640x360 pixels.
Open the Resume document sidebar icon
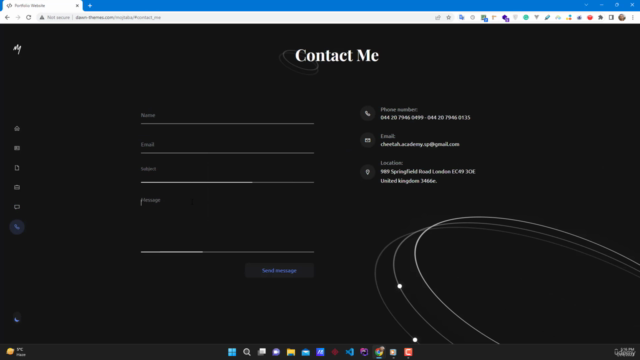[17, 168]
